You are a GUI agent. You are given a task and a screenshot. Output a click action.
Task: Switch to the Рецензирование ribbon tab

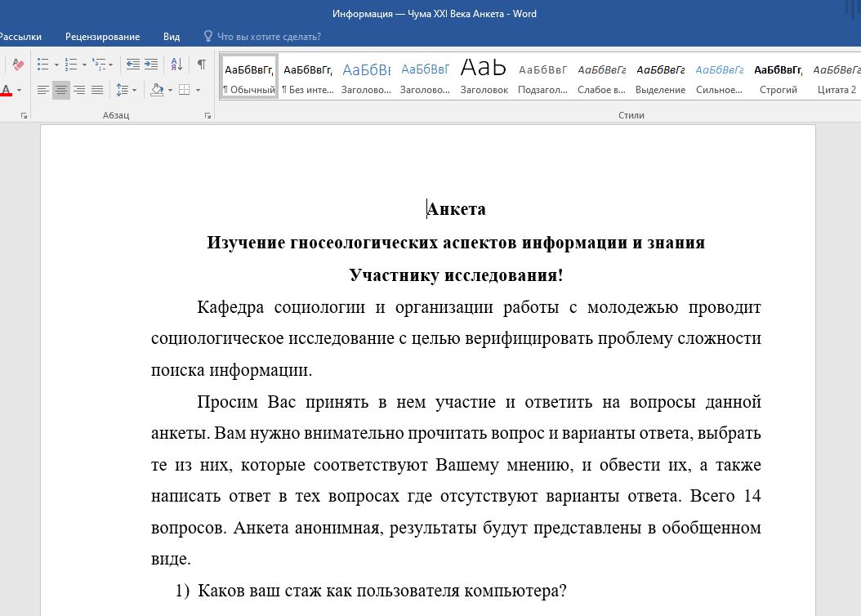pyautogui.click(x=102, y=37)
